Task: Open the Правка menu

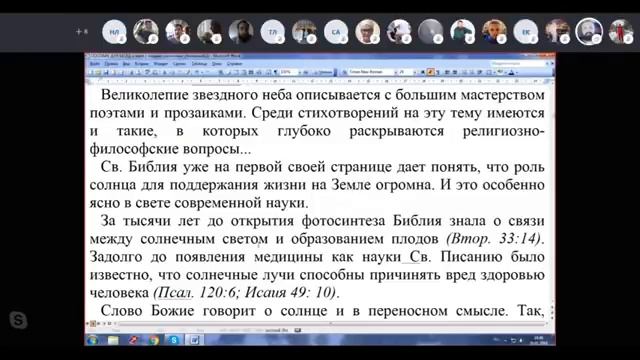Action: 111,64
